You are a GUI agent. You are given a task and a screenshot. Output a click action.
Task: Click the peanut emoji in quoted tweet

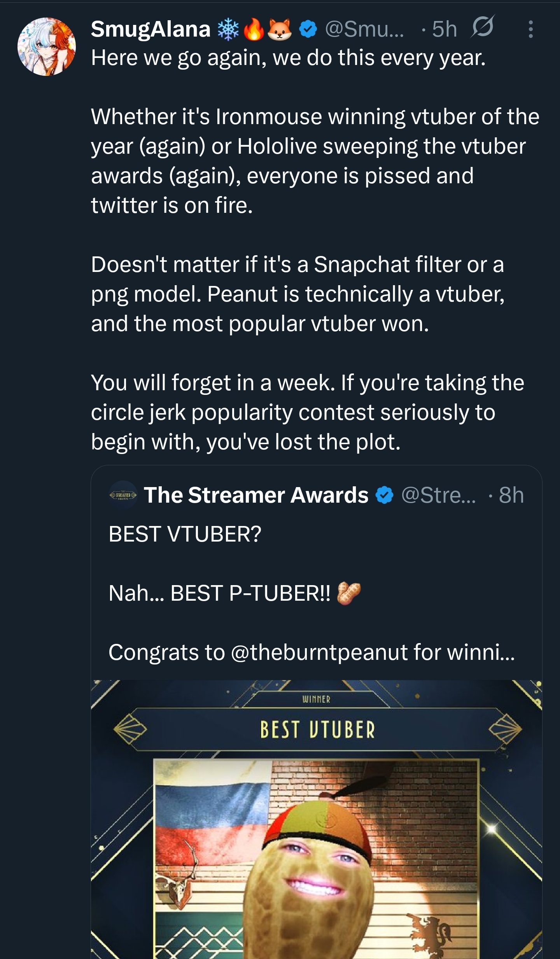(348, 593)
